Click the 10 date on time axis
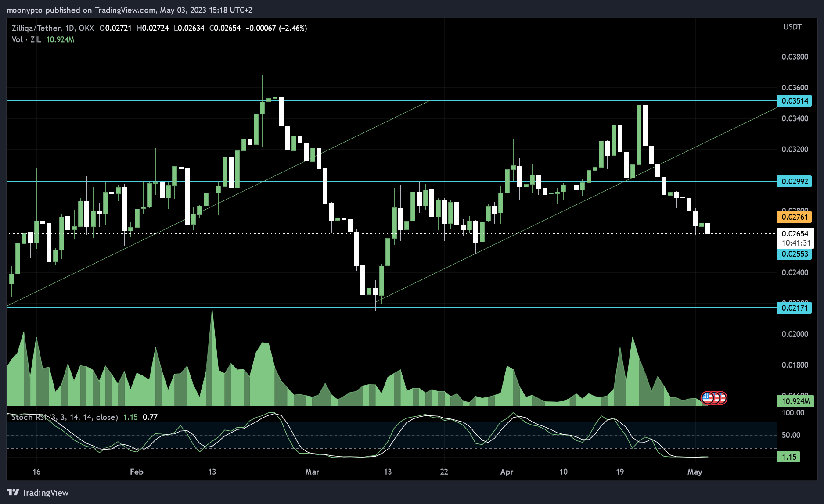The image size is (824, 504). coord(563,472)
